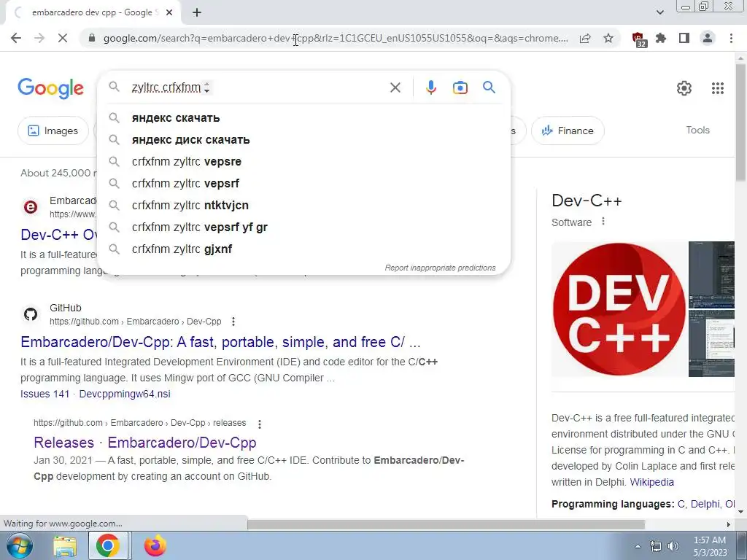Open the volume speaker tray icon

pyautogui.click(x=673, y=546)
